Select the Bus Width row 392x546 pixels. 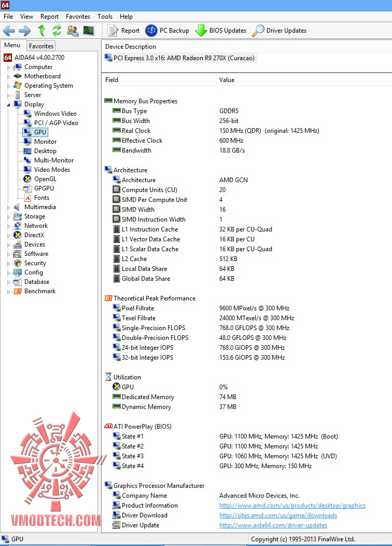click(247, 121)
